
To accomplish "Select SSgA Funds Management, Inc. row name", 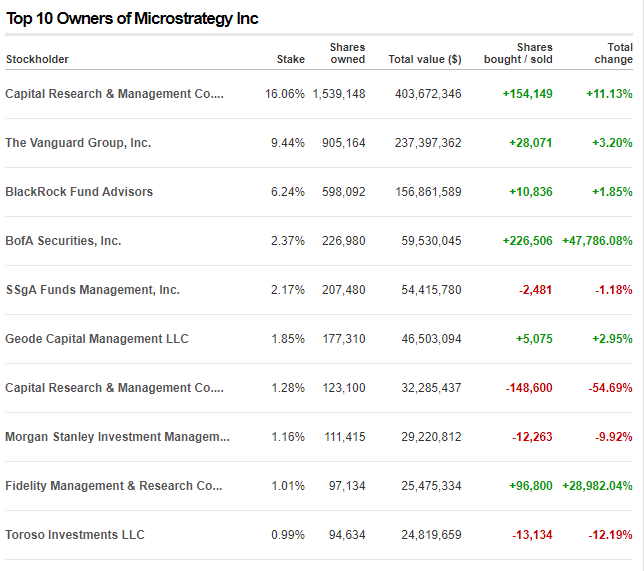I will tap(93, 290).
